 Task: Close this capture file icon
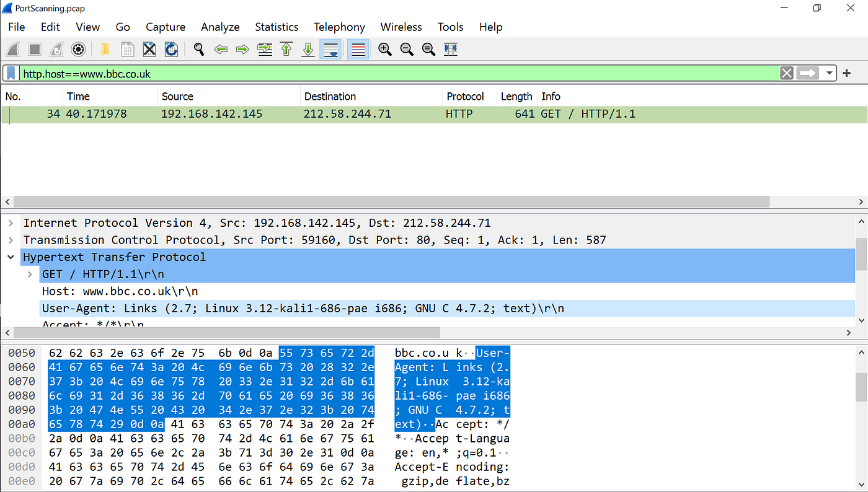tap(149, 50)
